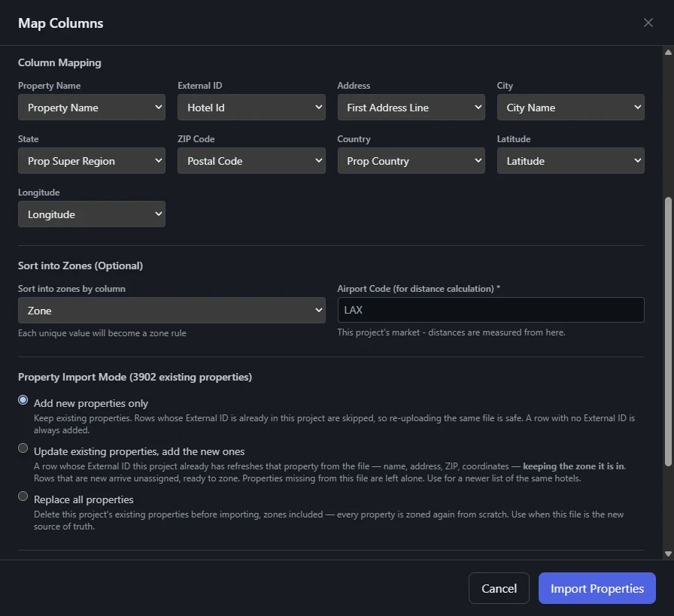This screenshot has width=674, height=616.
Task: Select Add new properties only radio button
Action: (x=23, y=400)
